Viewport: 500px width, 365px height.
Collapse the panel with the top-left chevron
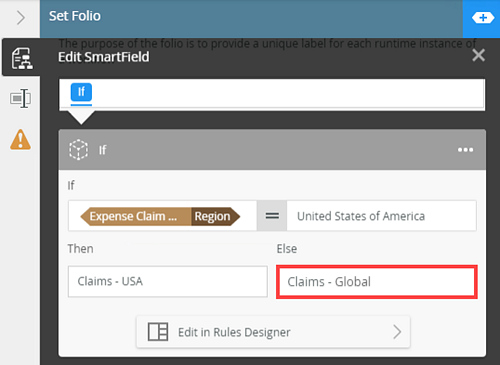pos(21,18)
